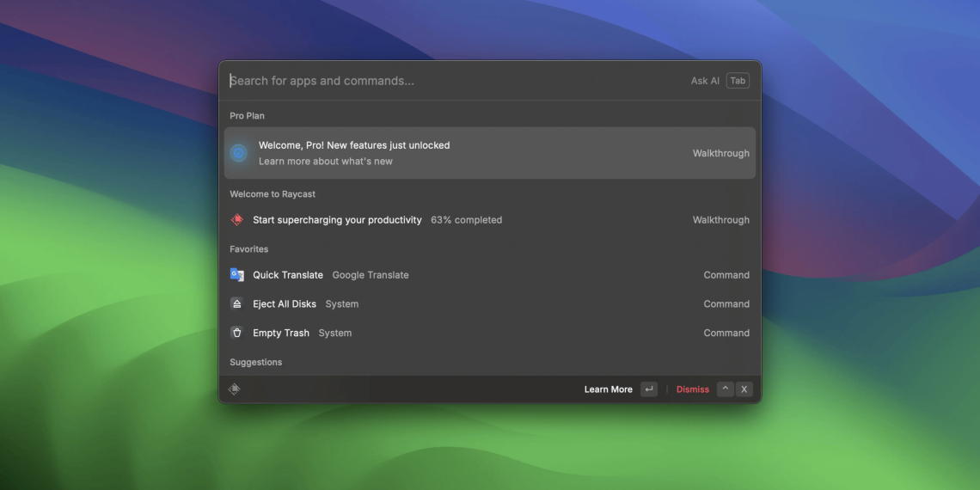Run the Empty Trash command
The height and width of the screenshot is (490, 980).
pyautogui.click(x=281, y=333)
